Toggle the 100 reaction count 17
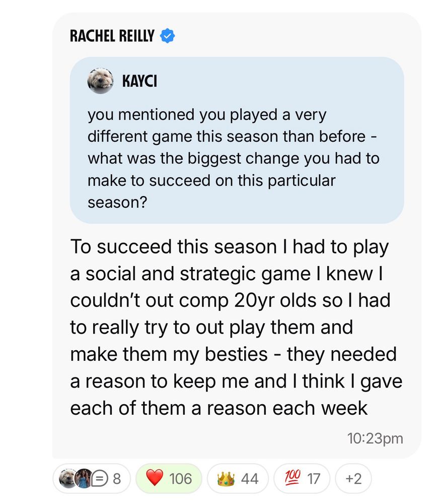439x504 pixels. point(314,478)
